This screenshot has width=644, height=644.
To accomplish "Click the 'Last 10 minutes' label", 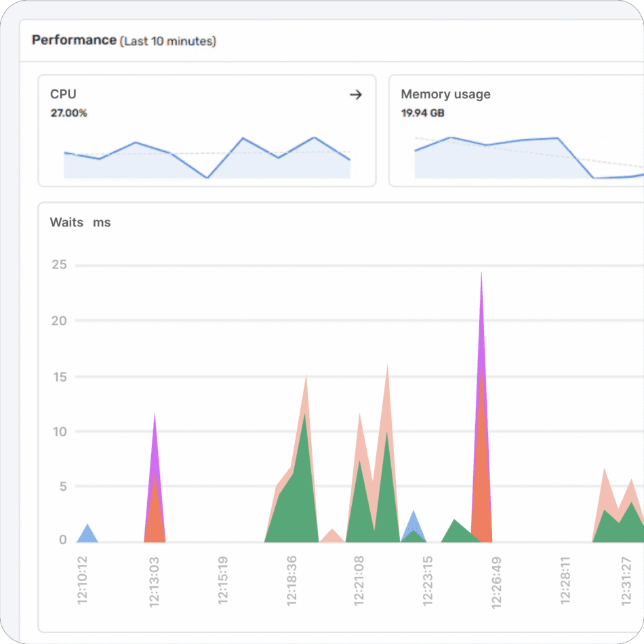I will pyautogui.click(x=168, y=41).
